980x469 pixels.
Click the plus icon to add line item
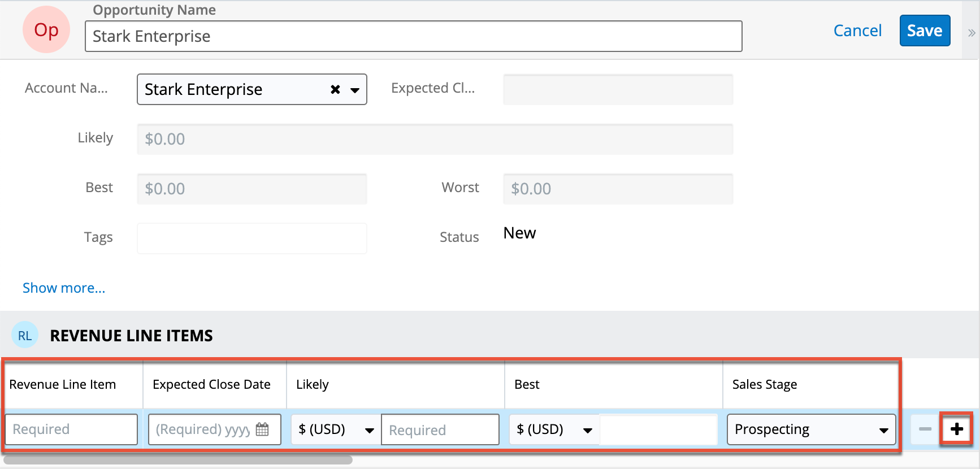tap(956, 429)
